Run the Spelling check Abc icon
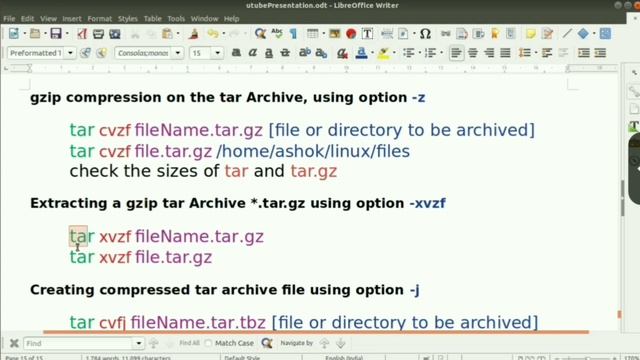Image resolution: width=640 pixels, height=360 pixels. point(277,34)
